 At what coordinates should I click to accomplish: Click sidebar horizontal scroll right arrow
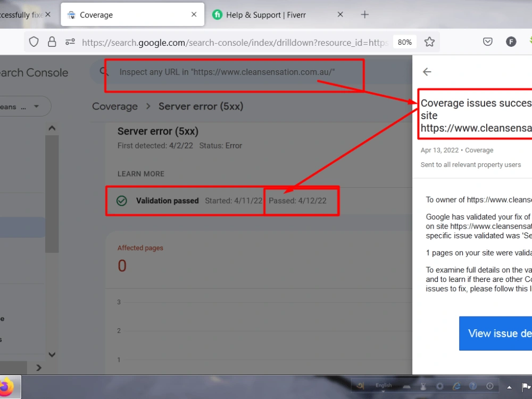(39, 368)
